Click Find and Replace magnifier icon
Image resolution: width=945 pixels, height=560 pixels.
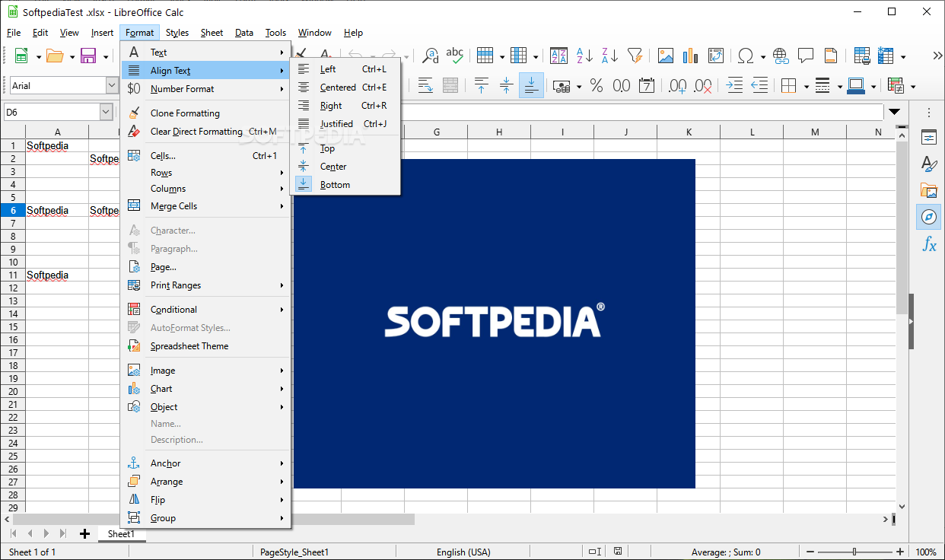coord(431,56)
